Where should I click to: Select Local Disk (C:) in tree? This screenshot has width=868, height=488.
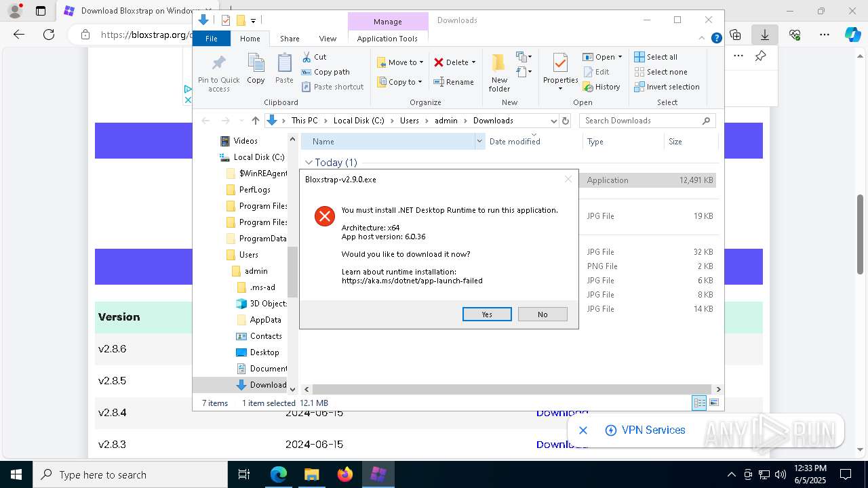pos(252,157)
